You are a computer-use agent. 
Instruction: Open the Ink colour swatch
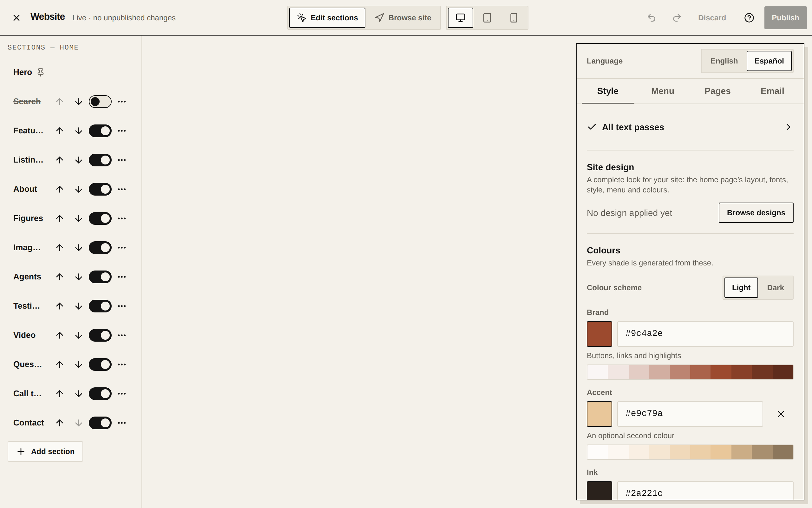[x=599, y=491]
